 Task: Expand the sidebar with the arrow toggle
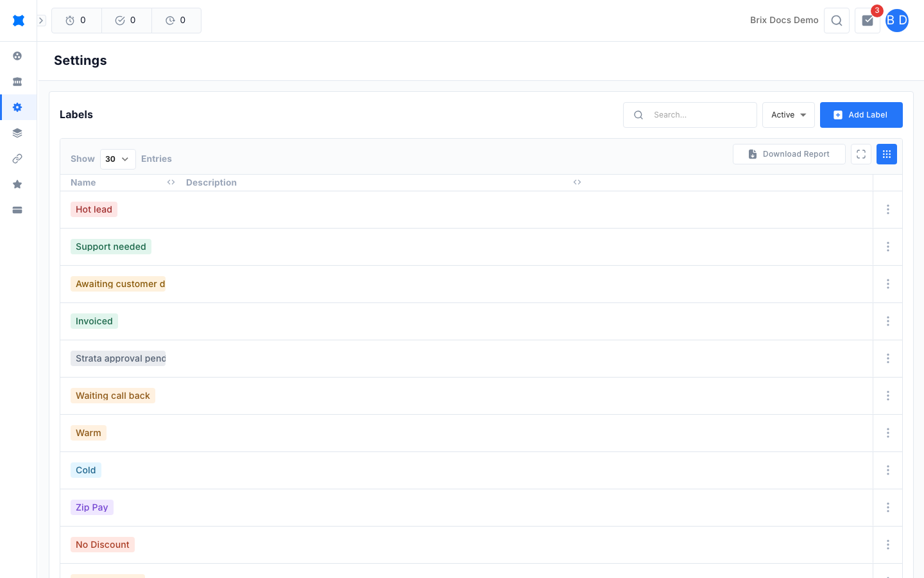click(x=41, y=21)
